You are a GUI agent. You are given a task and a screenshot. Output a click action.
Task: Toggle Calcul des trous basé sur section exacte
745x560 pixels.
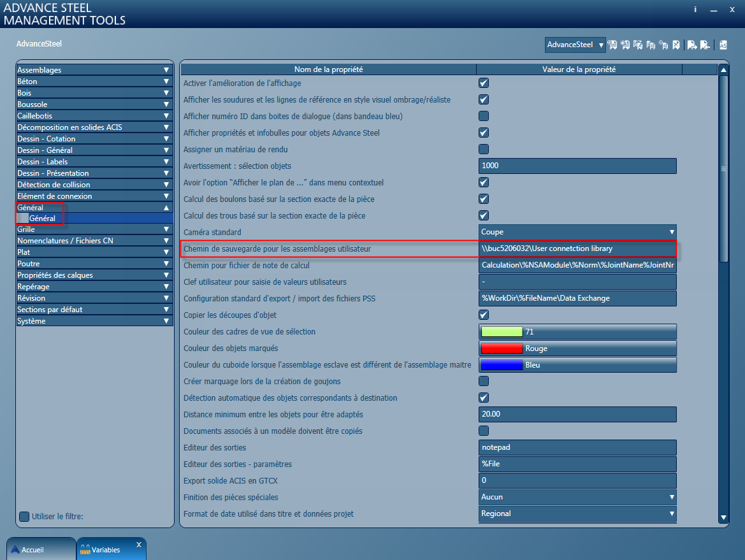[484, 215]
